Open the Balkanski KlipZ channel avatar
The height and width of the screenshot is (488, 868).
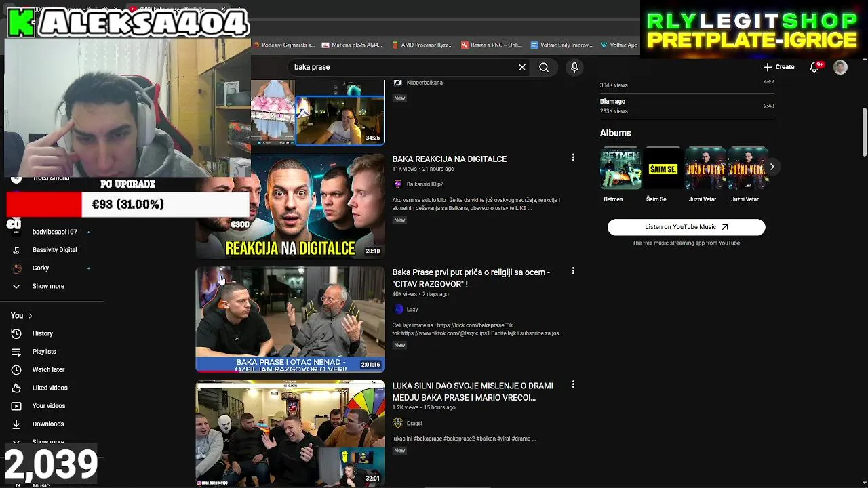pos(398,184)
